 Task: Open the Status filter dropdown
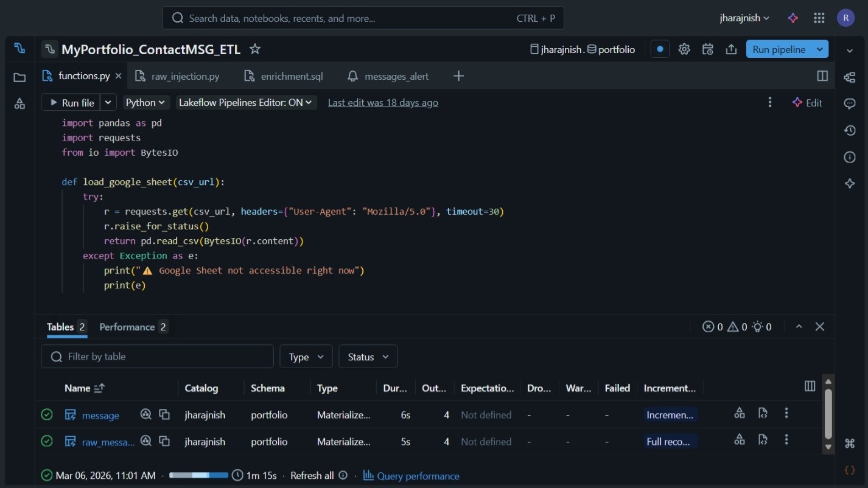coord(368,357)
